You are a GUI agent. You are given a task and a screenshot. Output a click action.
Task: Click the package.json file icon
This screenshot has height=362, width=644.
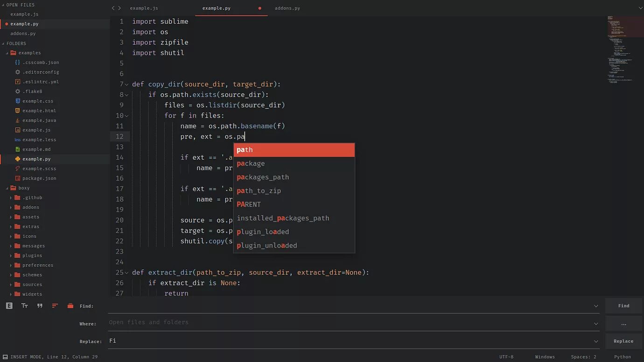click(17, 178)
